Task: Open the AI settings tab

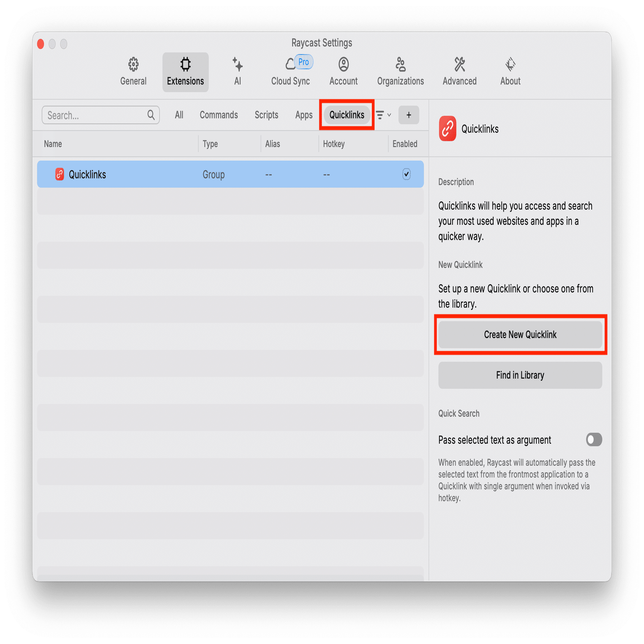Action: point(237,72)
